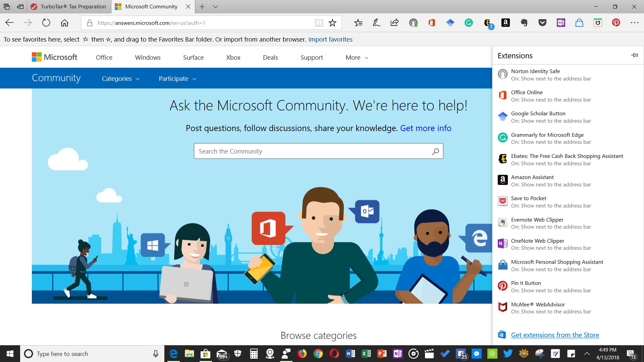Click the search magnifier in Community search
The height and width of the screenshot is (362, 644).
tap(435, 152)
